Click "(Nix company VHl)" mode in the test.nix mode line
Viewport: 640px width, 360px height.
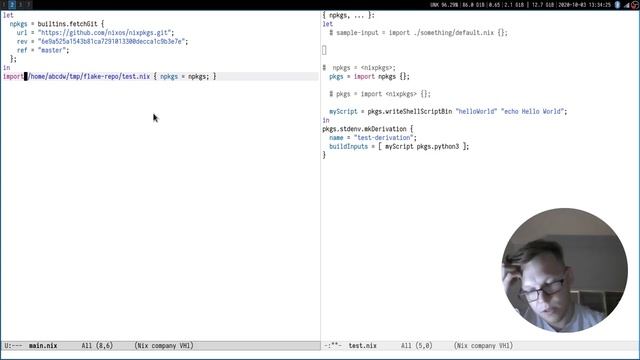pyautogui.click(x=483, y=346)
